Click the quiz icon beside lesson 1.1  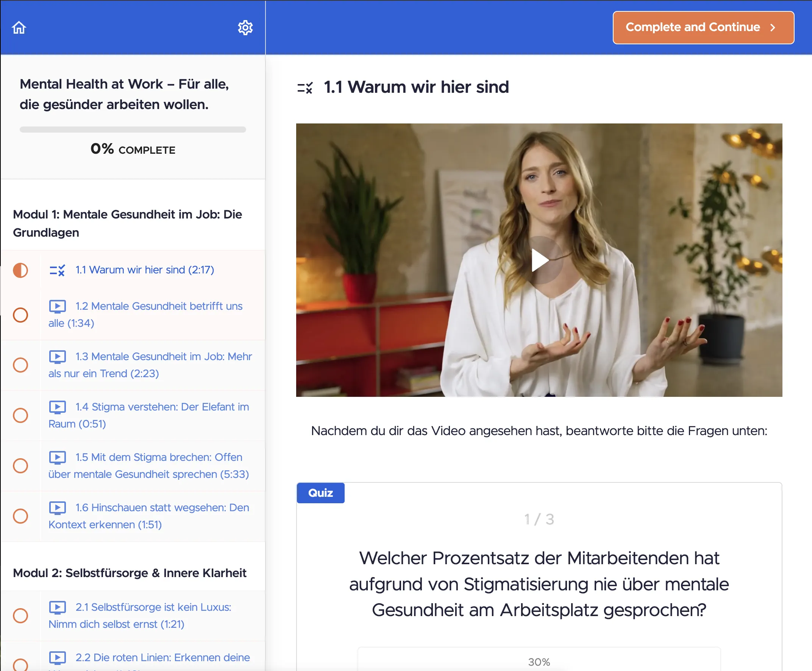(57, 270)
